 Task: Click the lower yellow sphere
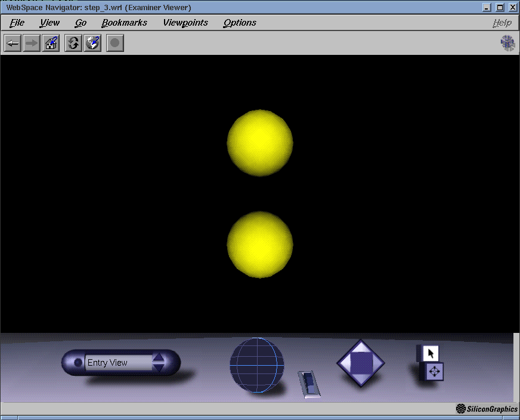[260, 245]
